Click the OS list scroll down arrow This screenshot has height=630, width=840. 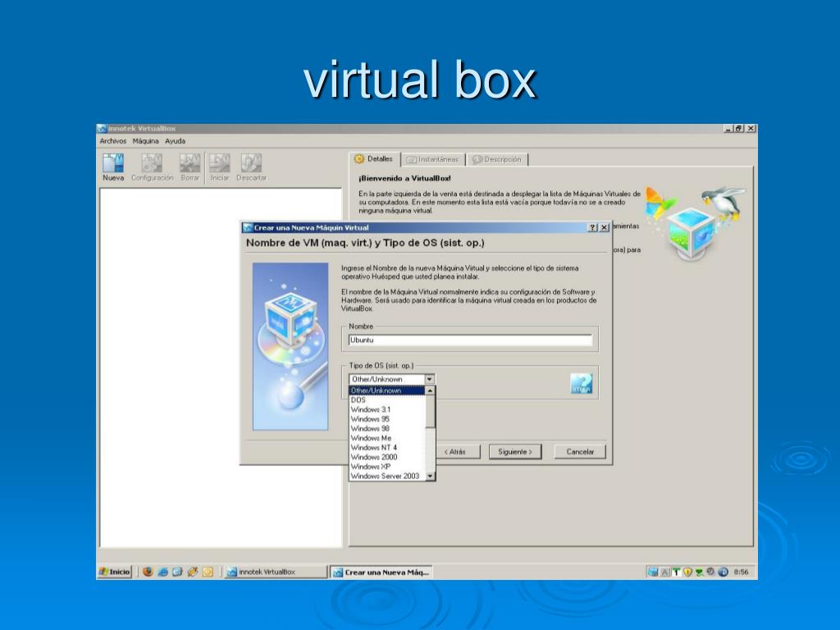[x=430, y=476]
